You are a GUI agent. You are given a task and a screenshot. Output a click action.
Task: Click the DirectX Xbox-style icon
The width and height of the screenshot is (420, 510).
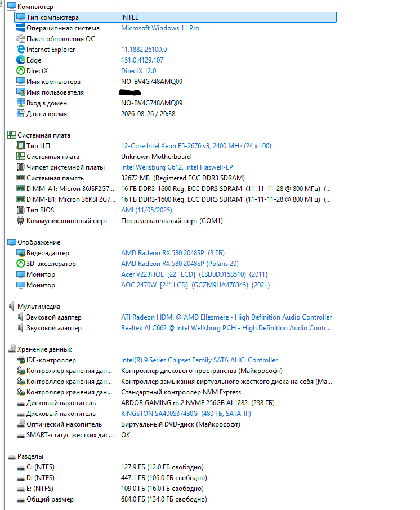pyautogui.click(x=20, y=71)
